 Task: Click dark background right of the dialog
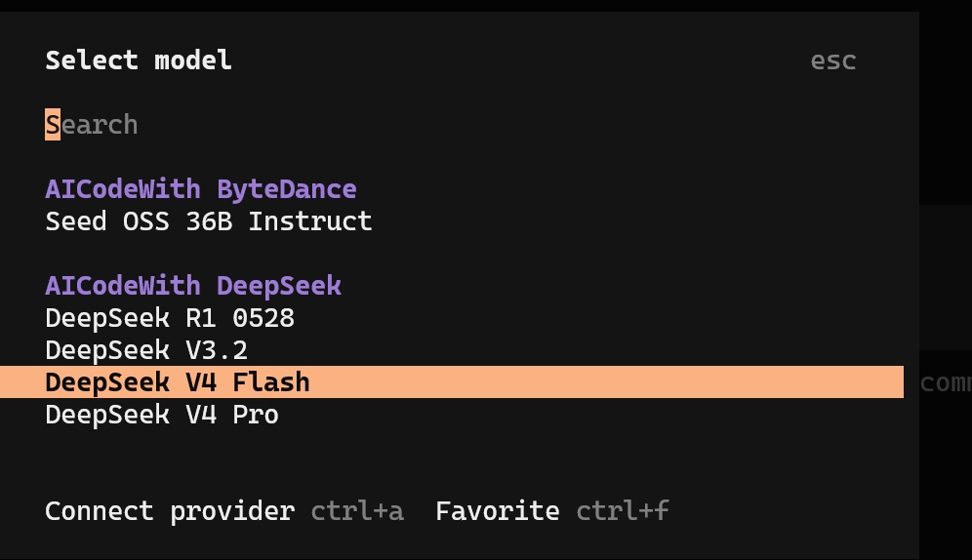(x=946, y=105)
